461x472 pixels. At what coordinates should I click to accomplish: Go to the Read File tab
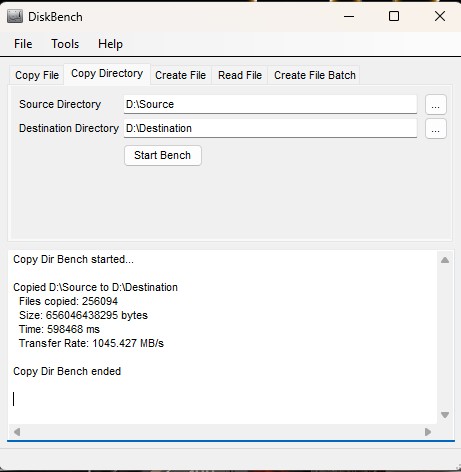[240, 75]
